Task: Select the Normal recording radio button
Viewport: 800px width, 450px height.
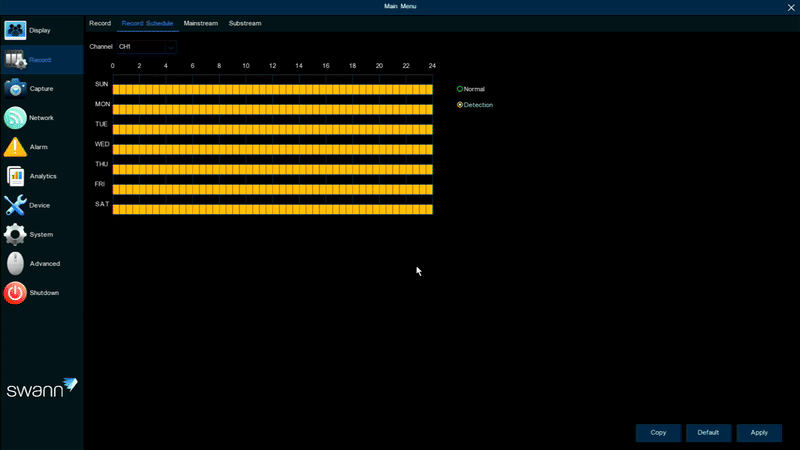Action: pos(460,89)
